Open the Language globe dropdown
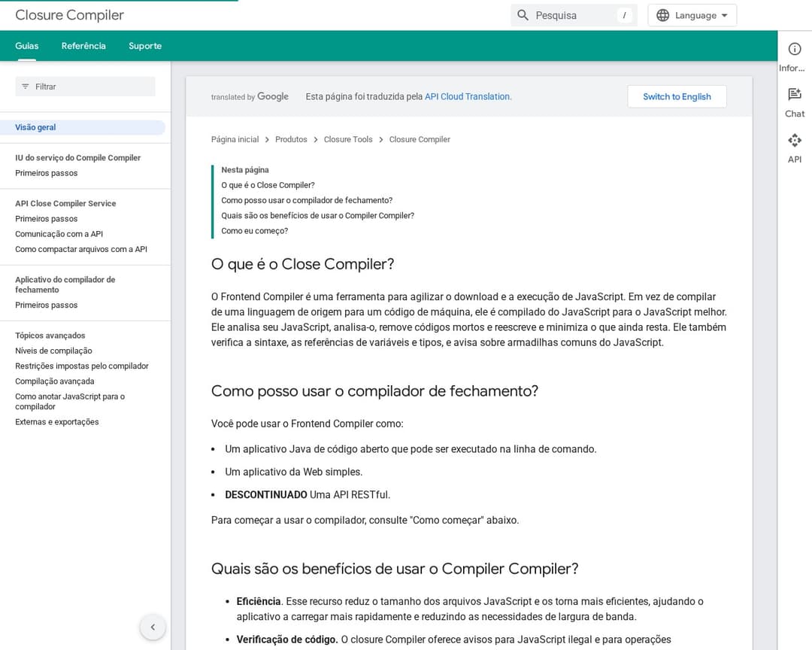Screen dimensions: 812x650 [692, 16]
